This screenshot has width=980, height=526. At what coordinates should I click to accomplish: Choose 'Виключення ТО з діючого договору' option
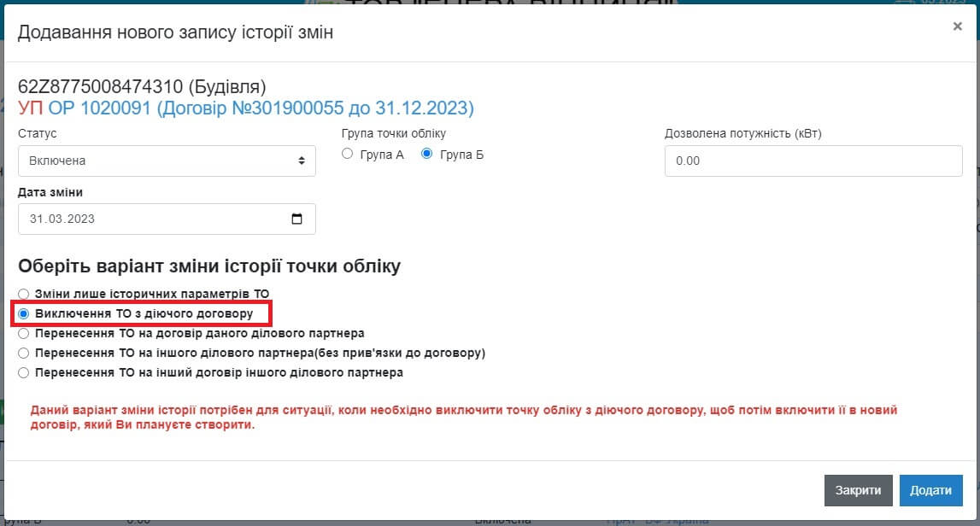pos(24,314)
